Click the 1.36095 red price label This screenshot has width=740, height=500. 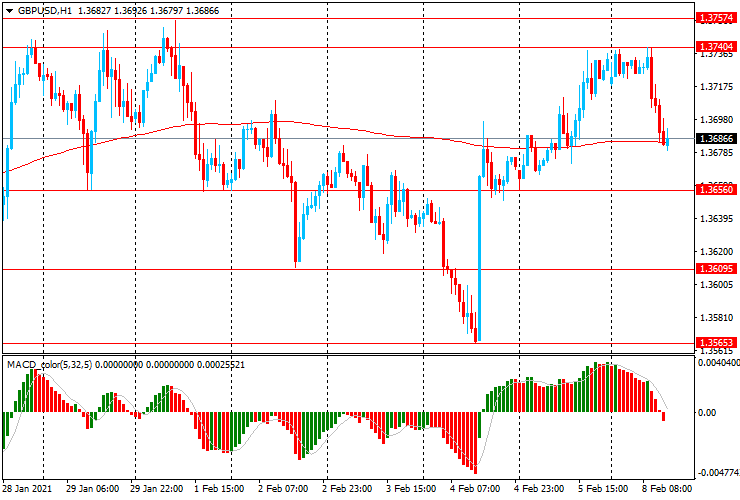[717, 269]
